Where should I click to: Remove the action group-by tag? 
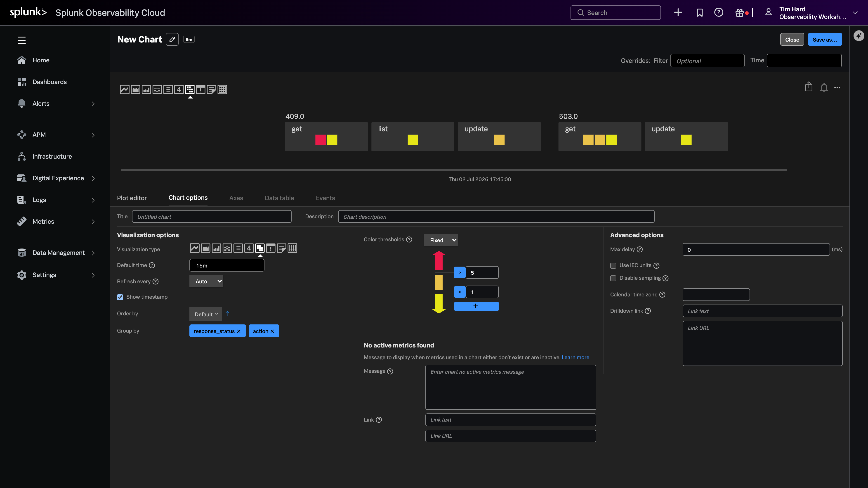[272, 331]
